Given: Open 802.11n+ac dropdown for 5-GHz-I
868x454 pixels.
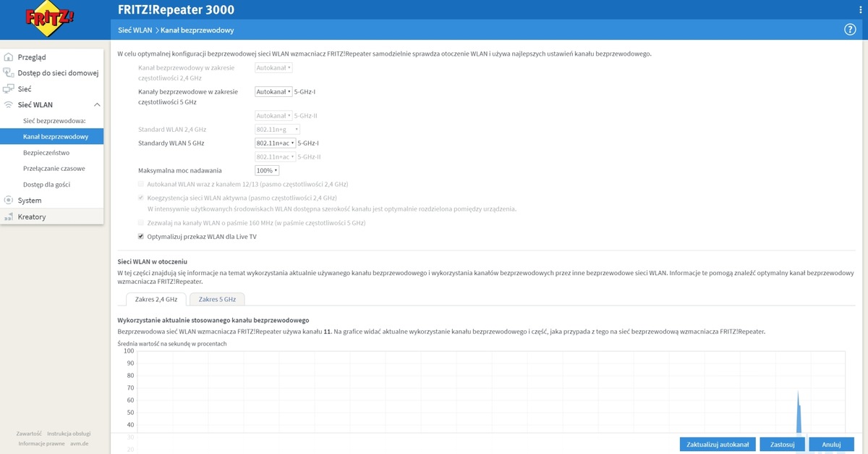Looking at the screenshot, I should 275,143.
